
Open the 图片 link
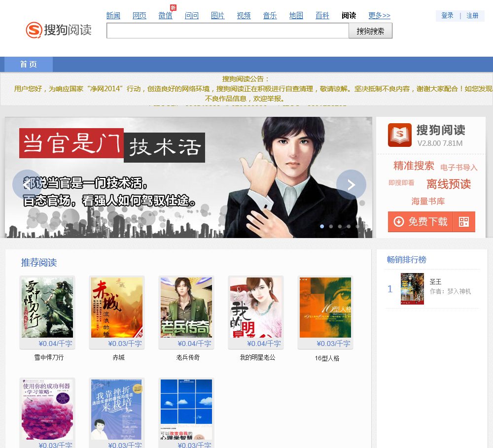217,15
